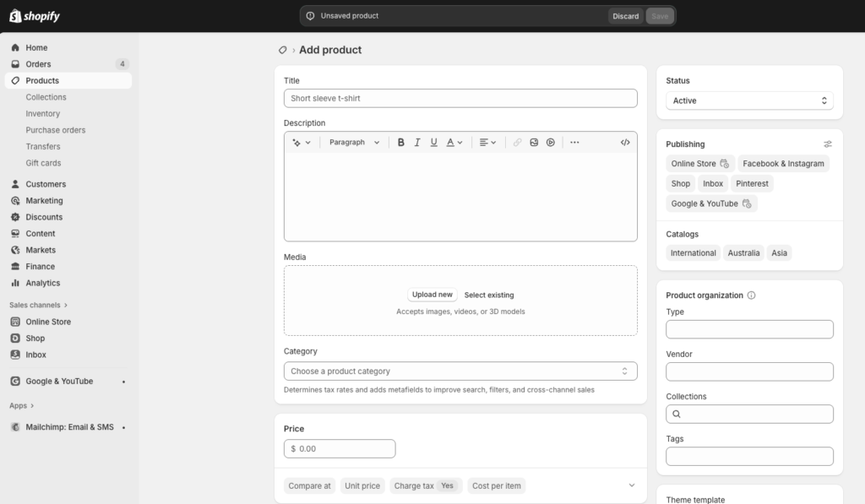Screen dimensions: 865x504
Task: Apply italic formatting in the description toolbar
Action: point(416,142)
